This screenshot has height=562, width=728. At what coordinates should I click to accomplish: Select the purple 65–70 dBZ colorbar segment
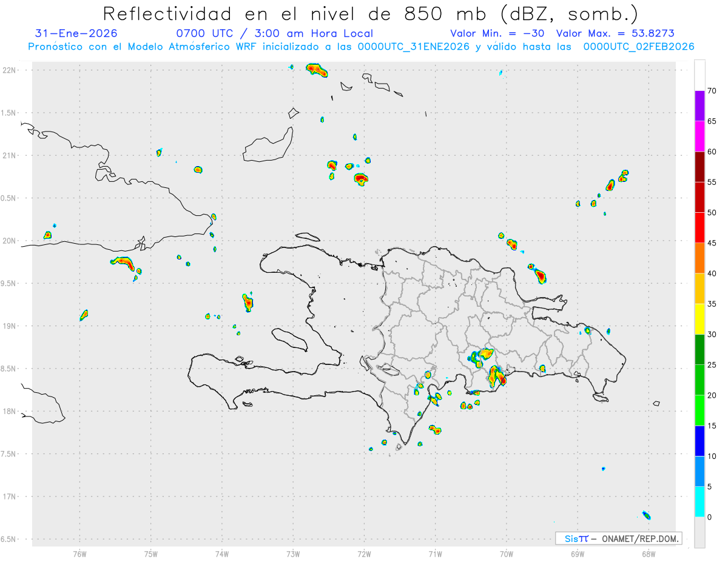[x=699, y=106]
